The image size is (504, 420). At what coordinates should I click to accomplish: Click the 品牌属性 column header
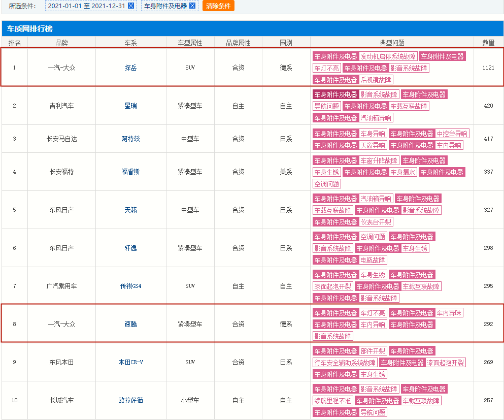tap(238, 43)
